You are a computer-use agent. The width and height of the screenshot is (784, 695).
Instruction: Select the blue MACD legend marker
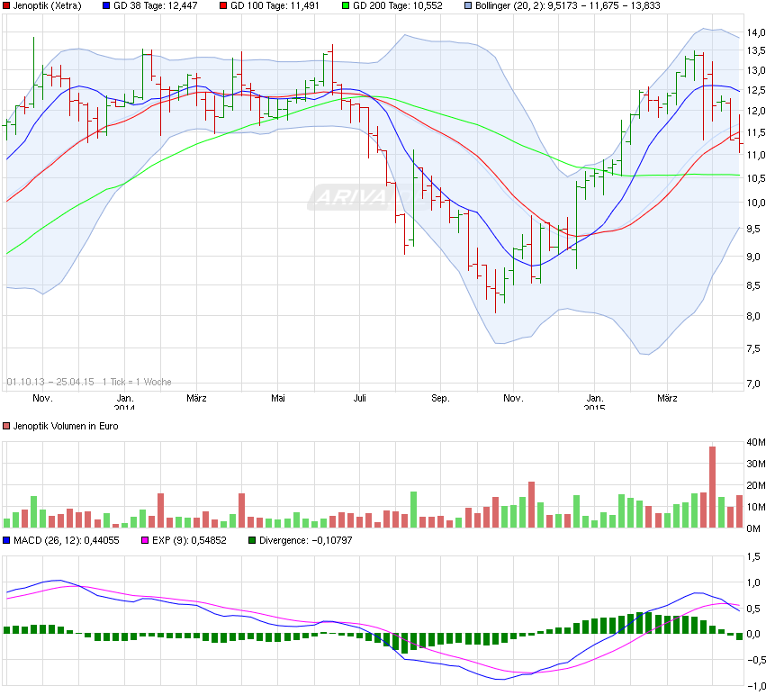tap(7, 540)
